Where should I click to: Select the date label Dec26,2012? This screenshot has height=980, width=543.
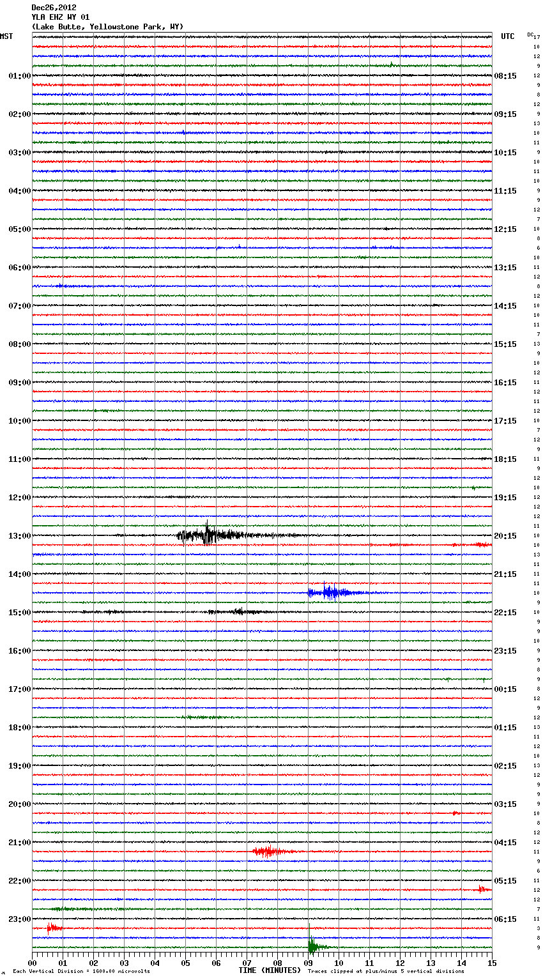point(54,8)
